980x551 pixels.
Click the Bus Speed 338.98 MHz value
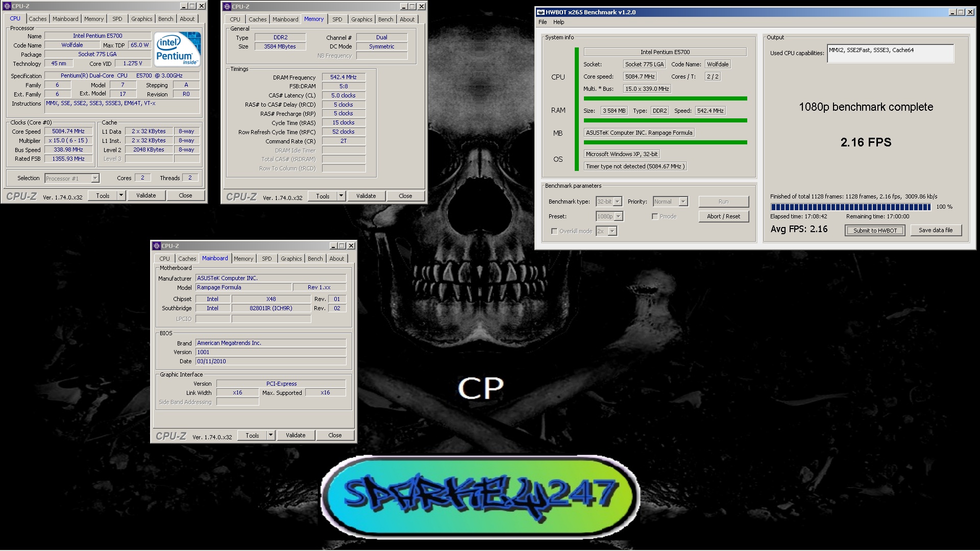click(x=68, y=149)
